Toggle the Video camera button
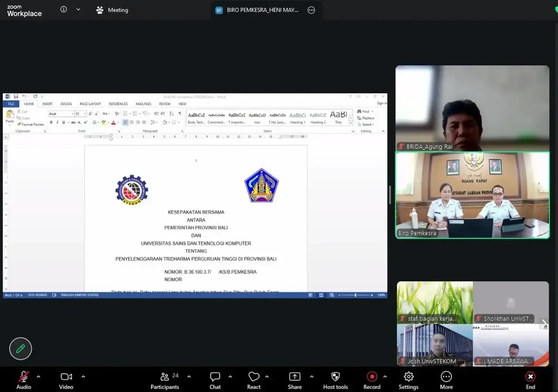The height and width of the screenshot is (392, 558). pos(66,380)
